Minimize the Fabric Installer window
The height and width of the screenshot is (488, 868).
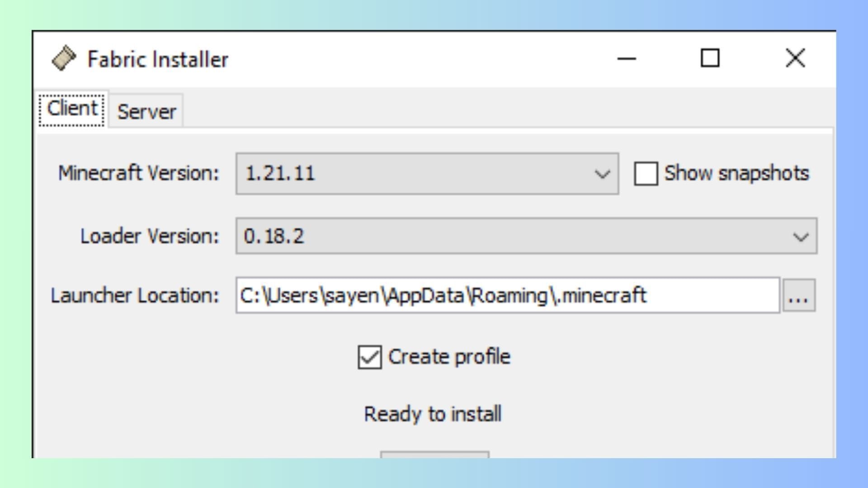click(x=625, y=58)
